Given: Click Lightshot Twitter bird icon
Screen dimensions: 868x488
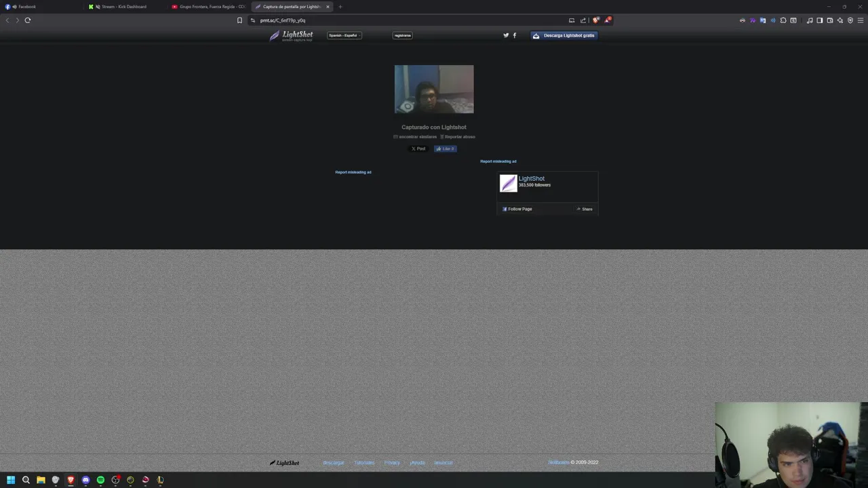Looking at the screenshot, I should 506,35.
